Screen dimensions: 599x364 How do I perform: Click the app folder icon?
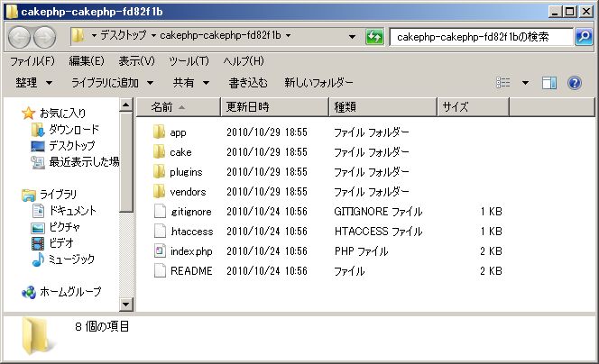click(159, 132)
